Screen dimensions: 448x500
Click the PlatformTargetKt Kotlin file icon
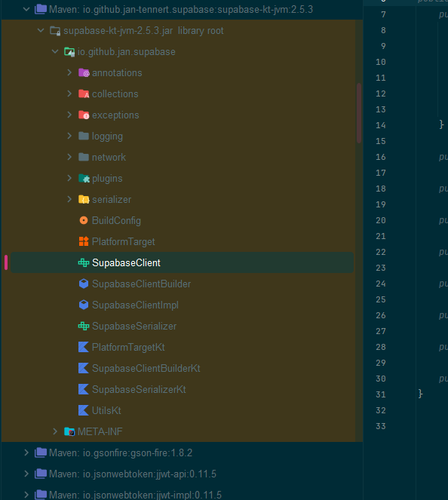[x=84, y=347]
